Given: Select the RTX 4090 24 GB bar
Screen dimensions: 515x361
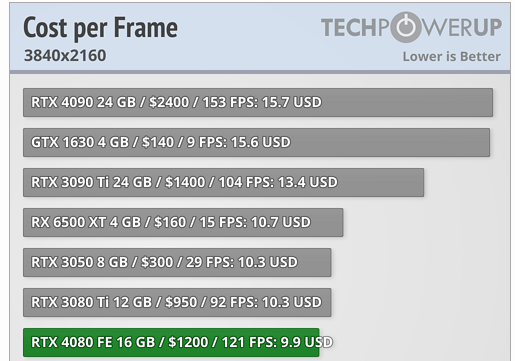Looking at the screenshot, I should 258,102.
